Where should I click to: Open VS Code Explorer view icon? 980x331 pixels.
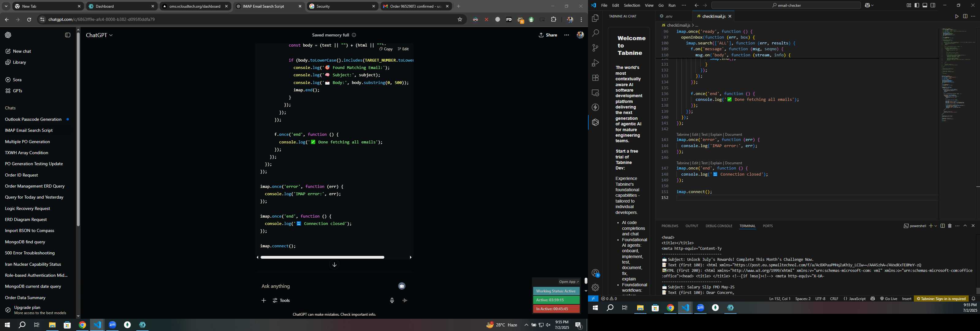(595, 18)
